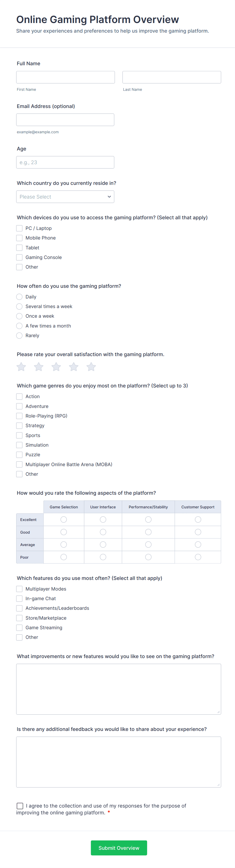
Task: Pick the Rarely usage radio button
Action: 19,336
